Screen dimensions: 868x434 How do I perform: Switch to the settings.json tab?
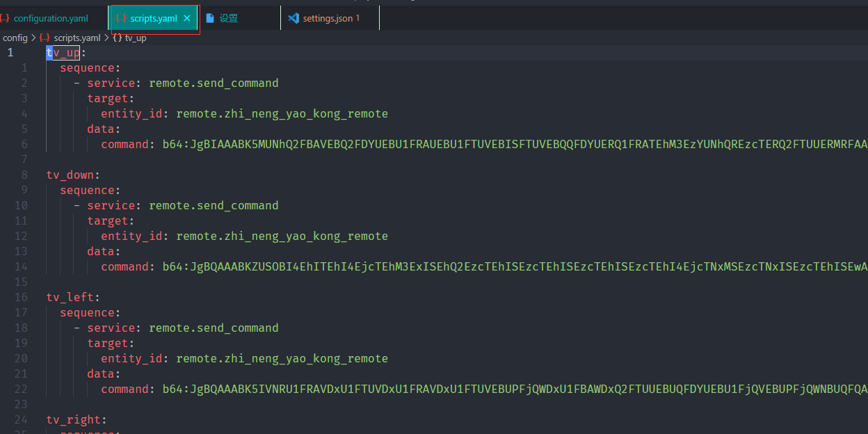click(x=331, y=18)
